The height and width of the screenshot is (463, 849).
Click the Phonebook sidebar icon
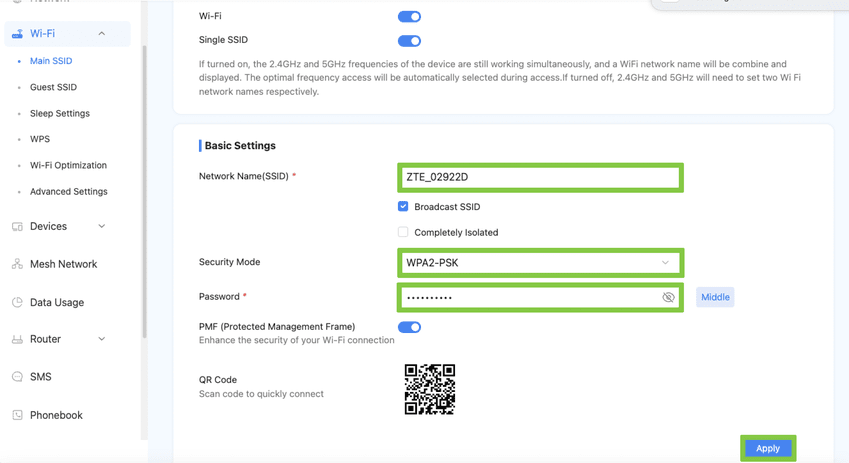17,415
